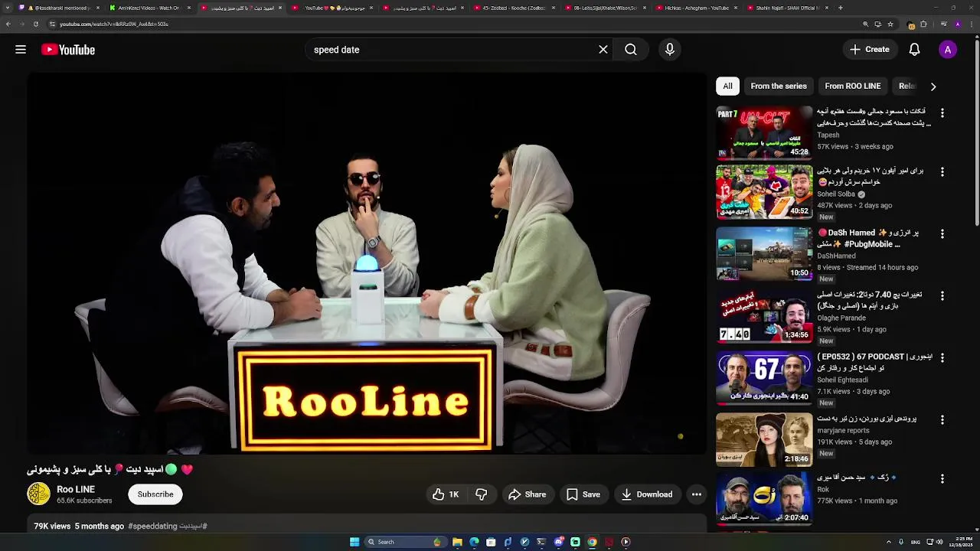Select From ROO LINE chip
The width and height of the screenshot is (980, 551).
coord(853,86)
